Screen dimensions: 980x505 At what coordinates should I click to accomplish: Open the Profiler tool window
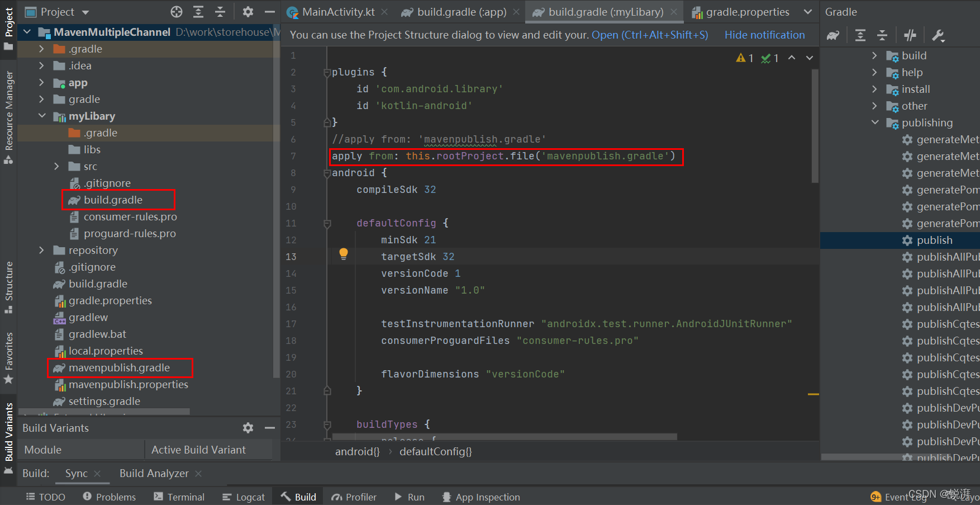[x=354, y=497]
